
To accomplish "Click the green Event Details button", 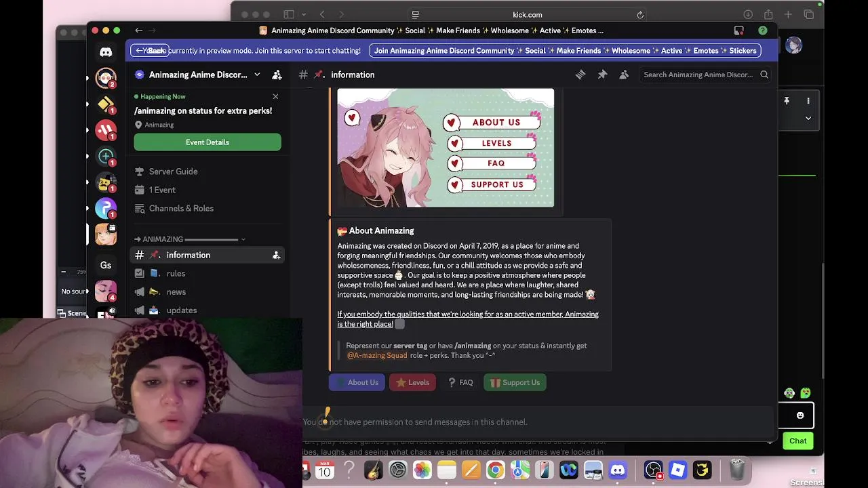I will (x=208, y=142).
